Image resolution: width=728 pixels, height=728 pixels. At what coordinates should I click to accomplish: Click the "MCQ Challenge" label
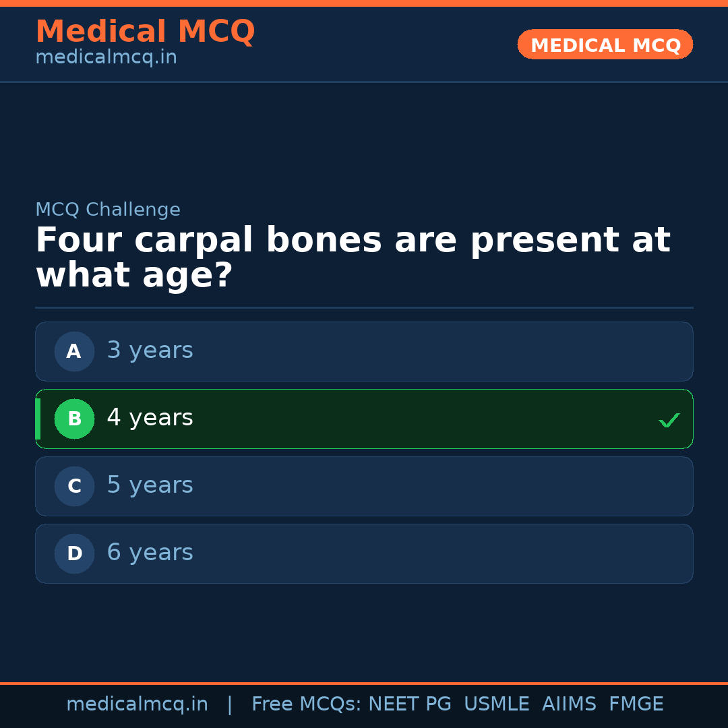tap(108, 210)
